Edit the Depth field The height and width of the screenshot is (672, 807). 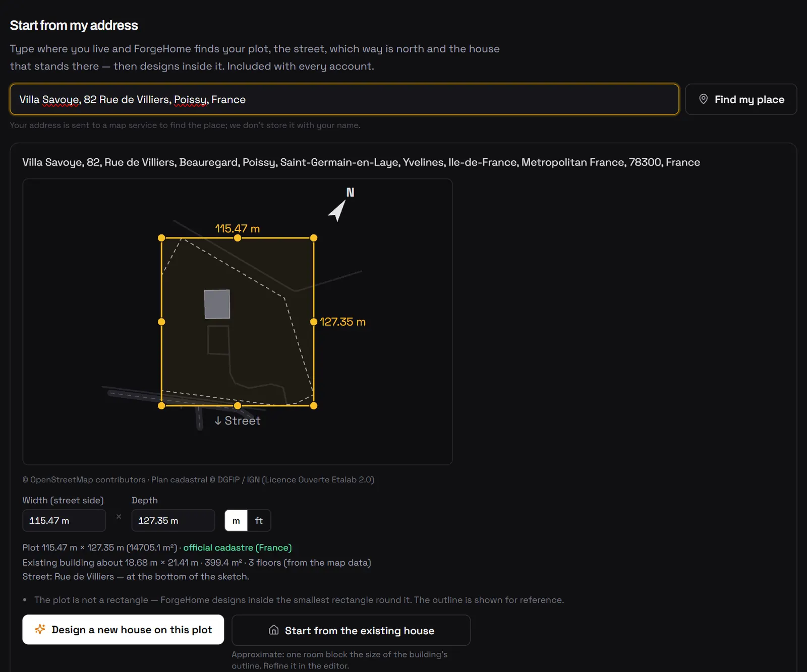click(x=173, y=521)
